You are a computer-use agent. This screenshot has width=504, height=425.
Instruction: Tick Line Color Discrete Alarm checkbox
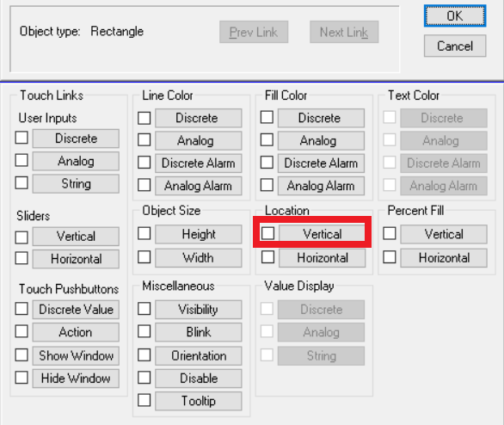[x=144, y=163]
